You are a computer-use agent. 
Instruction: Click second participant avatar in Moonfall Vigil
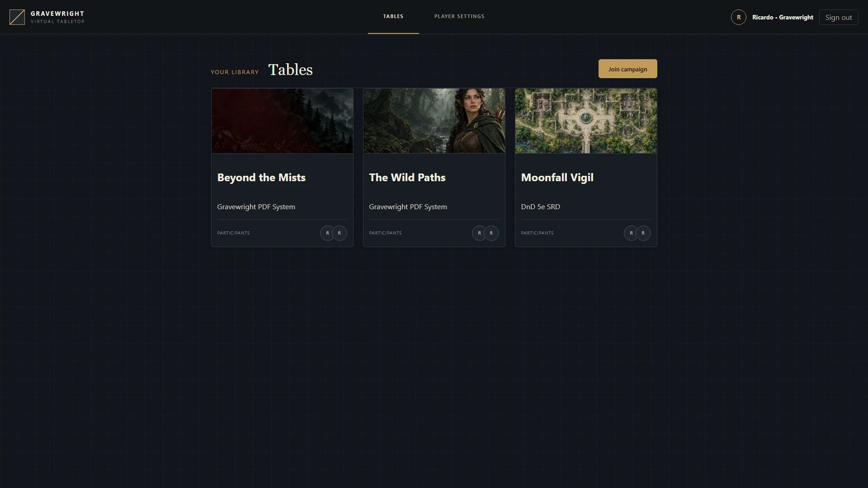point(643,233)
